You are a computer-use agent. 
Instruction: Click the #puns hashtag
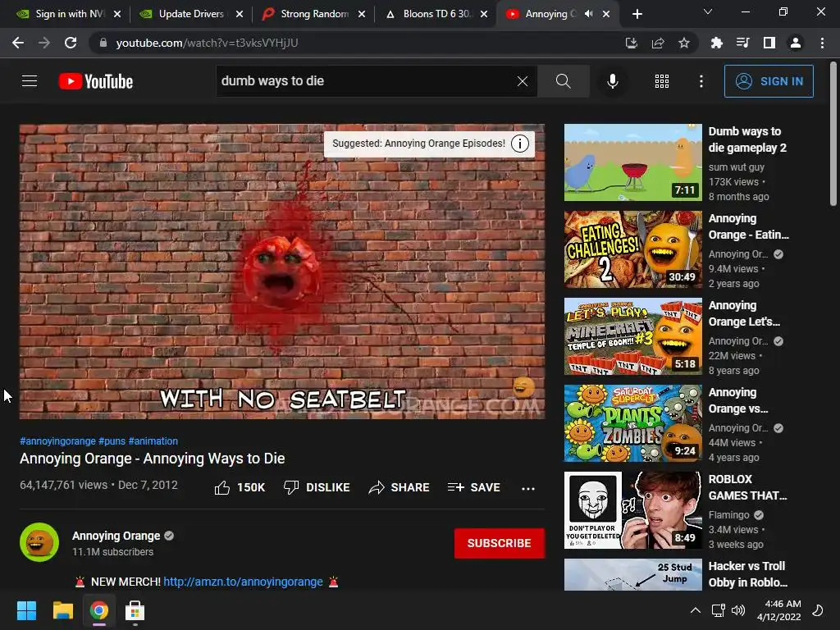click(112, 441)
